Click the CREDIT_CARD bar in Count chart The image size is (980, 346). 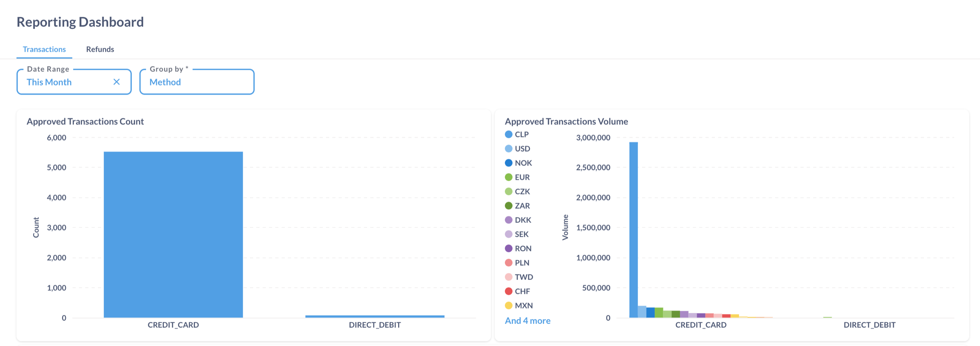(x=173, y=234)
